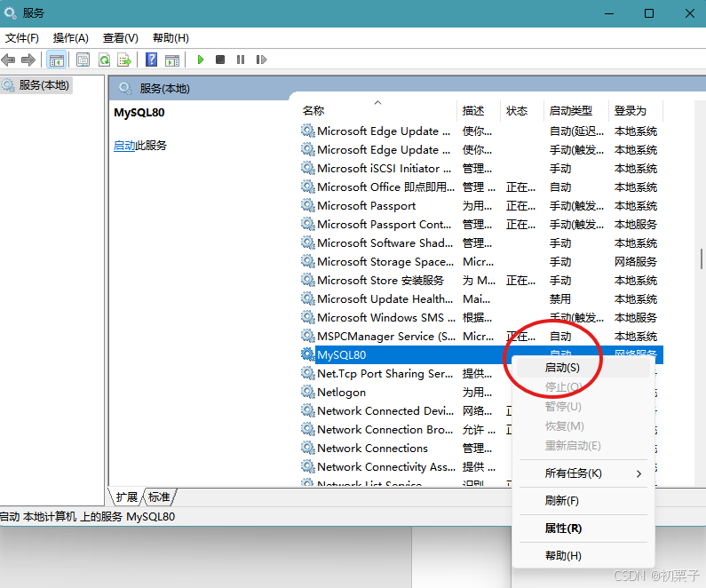Sort by the 名称 column header
This screenshot has height=588, width=706.
(378, 111)
